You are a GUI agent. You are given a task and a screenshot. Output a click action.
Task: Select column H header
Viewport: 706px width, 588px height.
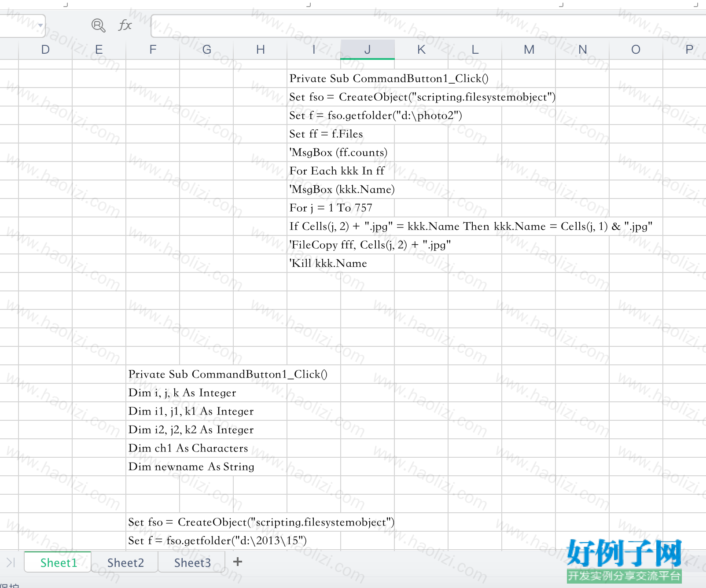(x=260, y=50)
